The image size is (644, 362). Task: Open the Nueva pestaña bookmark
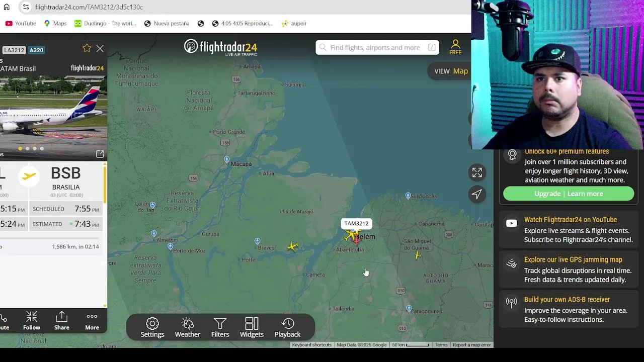click(x=167, y=23)
